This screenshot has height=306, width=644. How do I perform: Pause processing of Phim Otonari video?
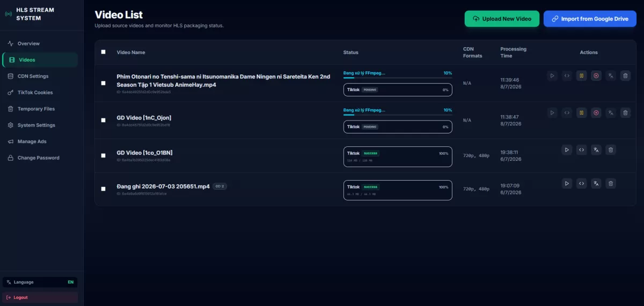(x=581, y=76)
